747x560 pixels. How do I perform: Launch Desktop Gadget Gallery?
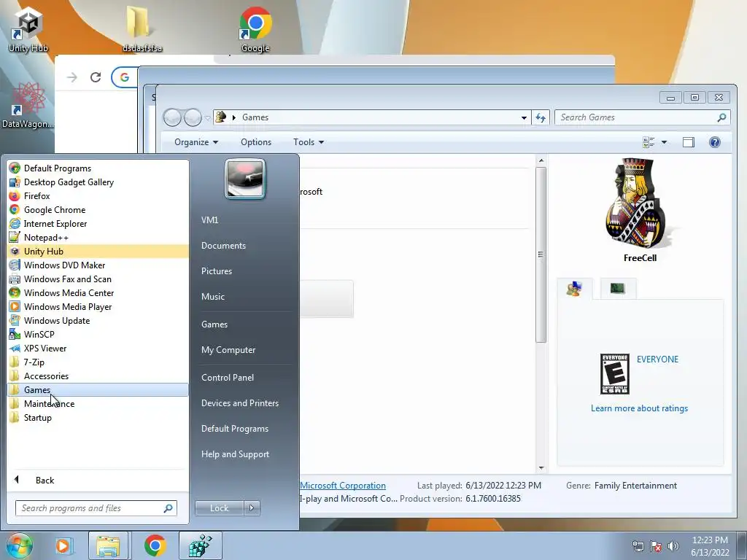click(x=98, y=182)
